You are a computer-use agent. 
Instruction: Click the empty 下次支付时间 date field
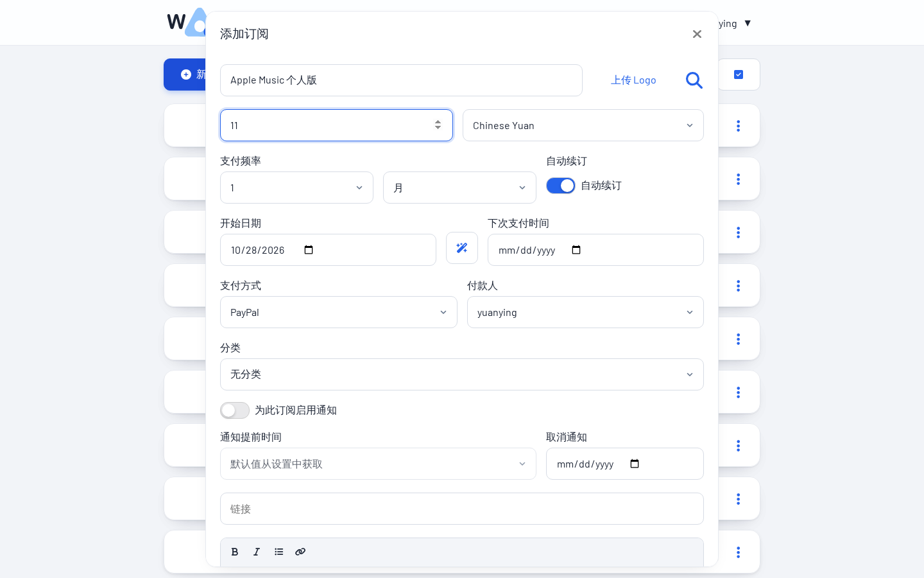(595, 250)
